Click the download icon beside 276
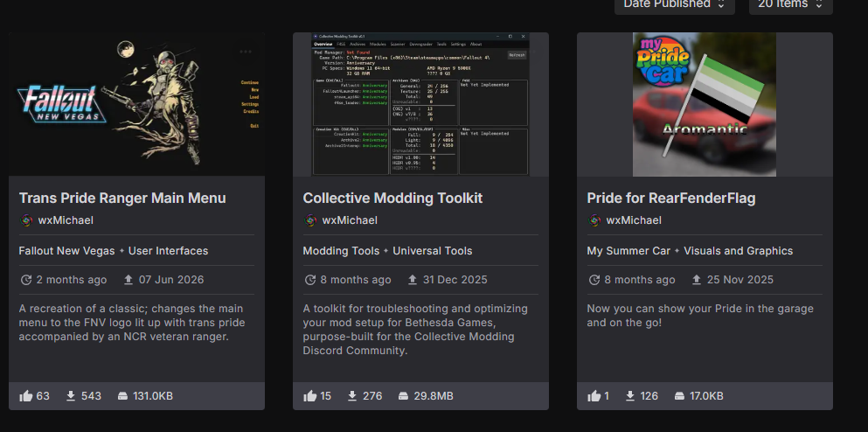Viewport: 868px width, 432px height. 352,396
